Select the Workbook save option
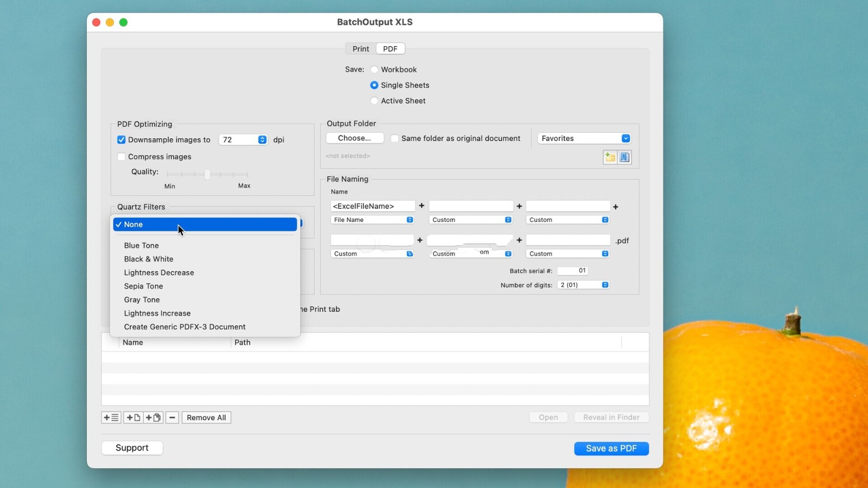The width and height of the screenshot is (868, 488). click(374, 69)
